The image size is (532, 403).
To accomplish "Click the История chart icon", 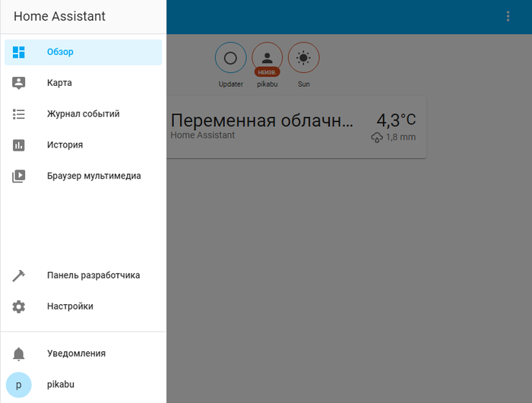I will 19,145.
